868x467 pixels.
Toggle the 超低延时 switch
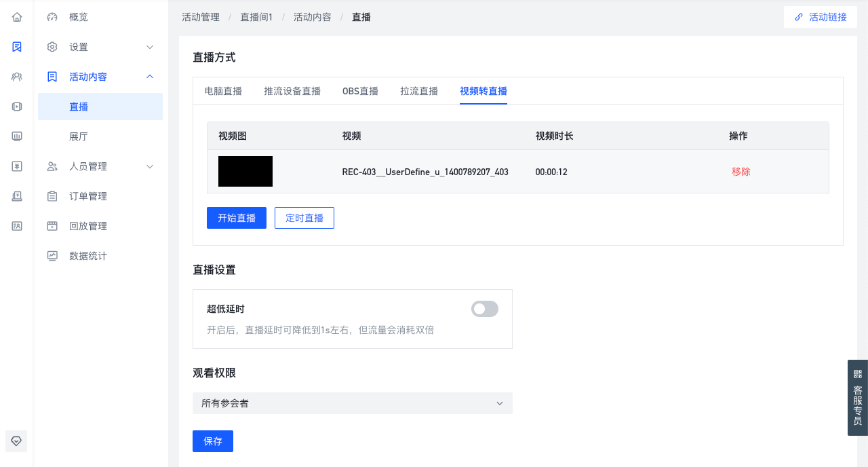click(485, 309)
